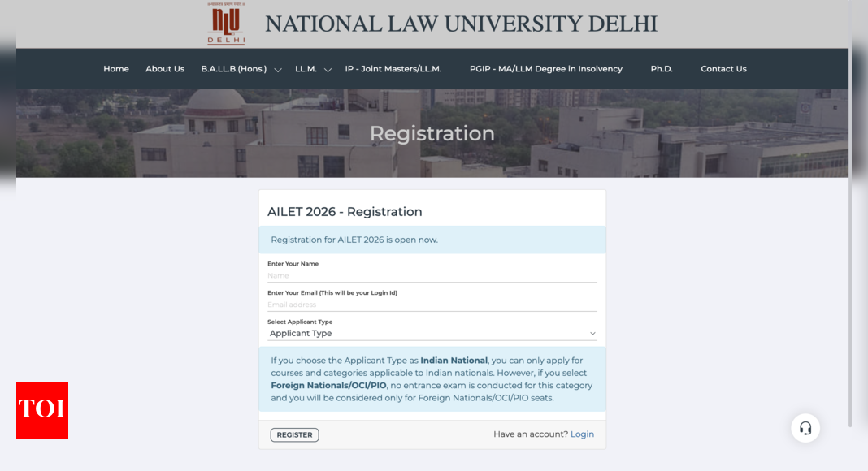Click the REGISTER button
This screenshot has height=471, width=868.
click(x=294, y=435)
